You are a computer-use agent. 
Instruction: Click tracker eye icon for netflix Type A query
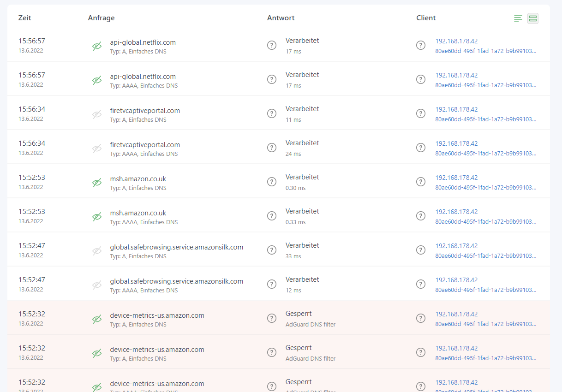click(x=97, y=46)
